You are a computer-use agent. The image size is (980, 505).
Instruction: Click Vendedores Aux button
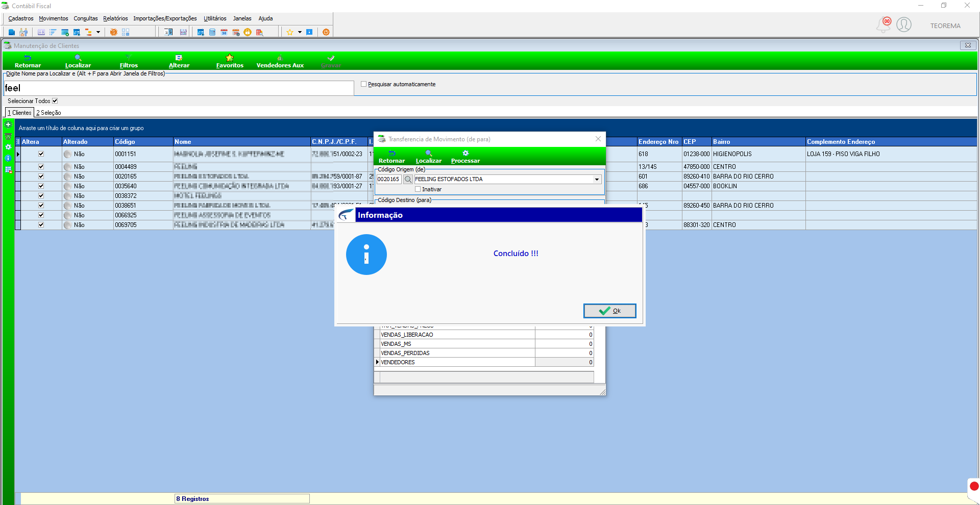(x=280, y=61)
